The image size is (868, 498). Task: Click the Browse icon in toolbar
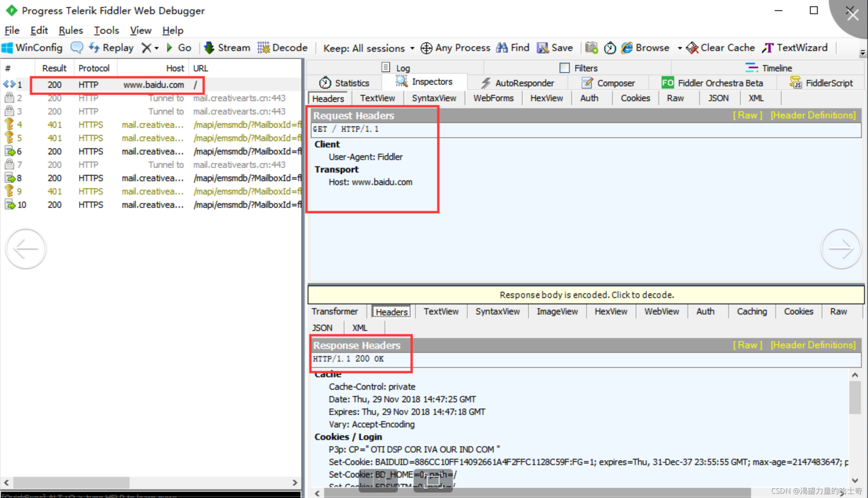[629, 47]
